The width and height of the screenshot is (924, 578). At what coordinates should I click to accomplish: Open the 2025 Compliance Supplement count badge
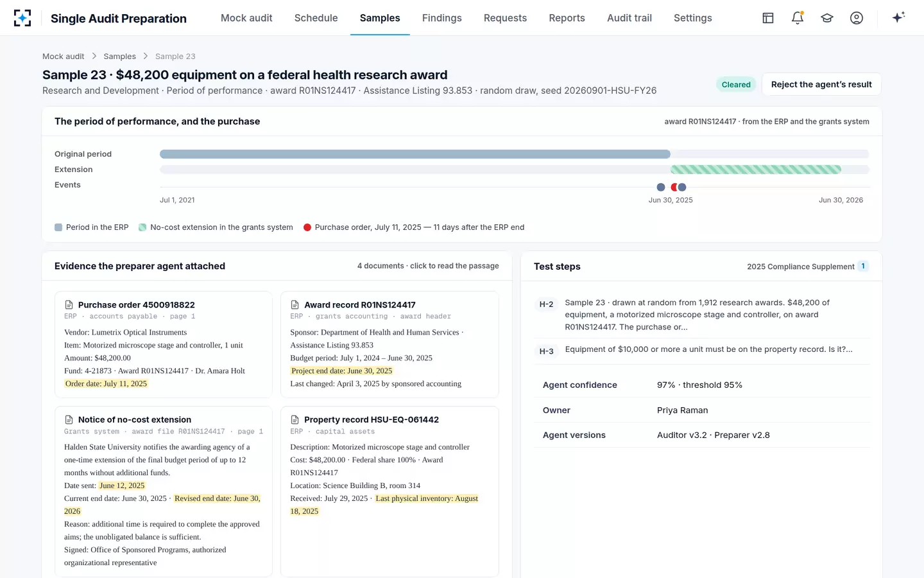point(863,267)
